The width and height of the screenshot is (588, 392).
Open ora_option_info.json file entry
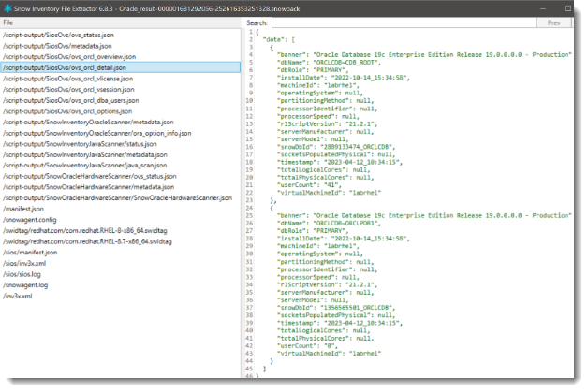coord(97,133)
